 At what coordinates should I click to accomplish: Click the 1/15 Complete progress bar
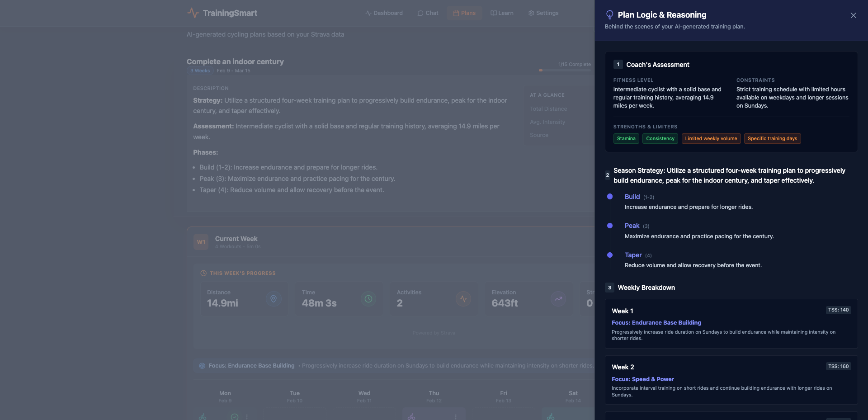tap(565, 70)
